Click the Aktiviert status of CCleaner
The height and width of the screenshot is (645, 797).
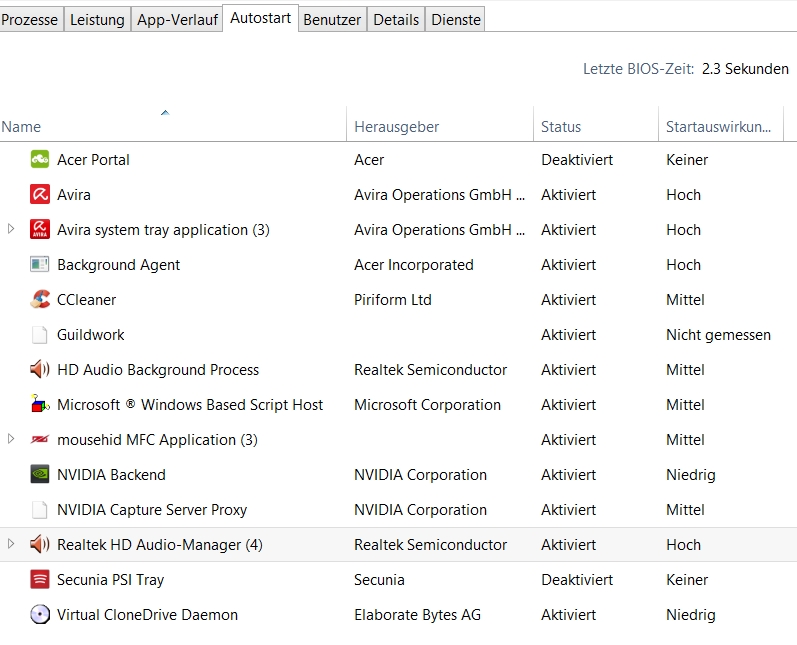click(x=568, y=299)
